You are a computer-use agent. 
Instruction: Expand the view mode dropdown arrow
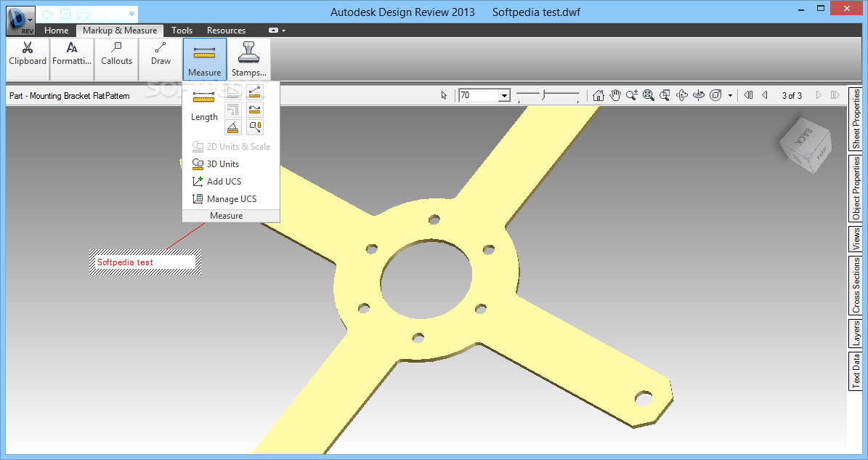730,96
